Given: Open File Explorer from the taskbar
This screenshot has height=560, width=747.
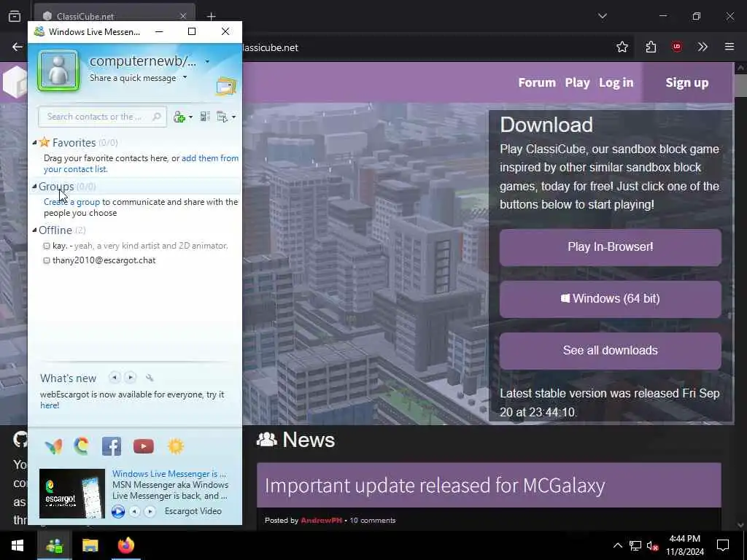Looking at the screenshot, I should (90, 545).
